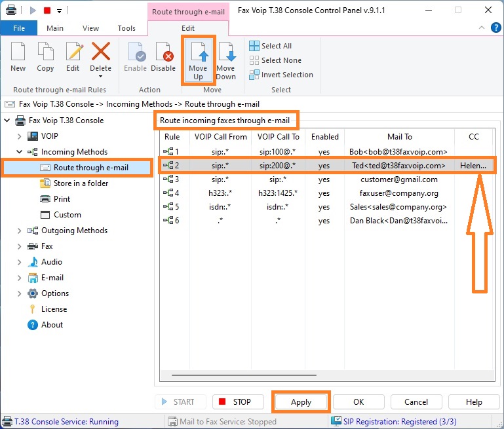The height and width of the screenshot is (429, 504).
Task: Select Print in the tree
Action: pos(62,199)
